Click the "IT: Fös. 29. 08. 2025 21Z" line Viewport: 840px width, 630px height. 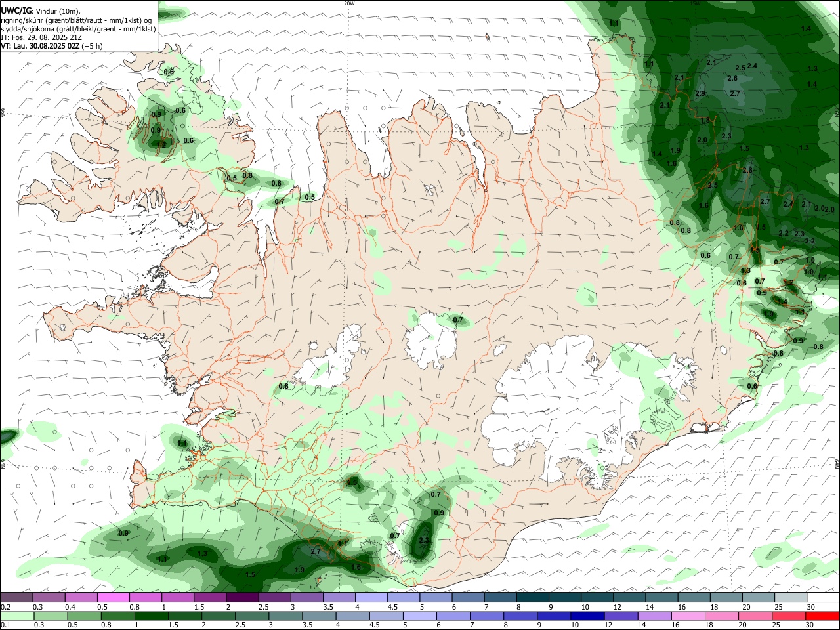coord(41,37)
